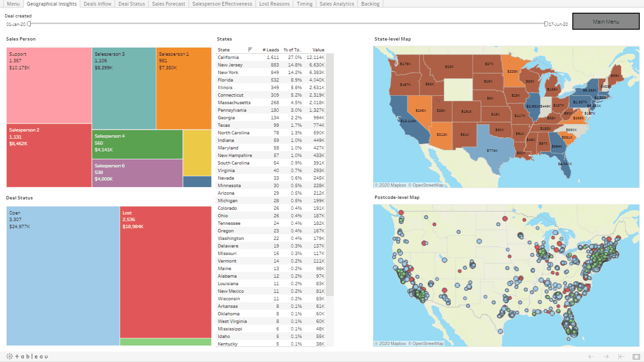This screenshot has width=644, height=362.
Task: Click the Tableau logo in footer
Action: coord(27,357)
